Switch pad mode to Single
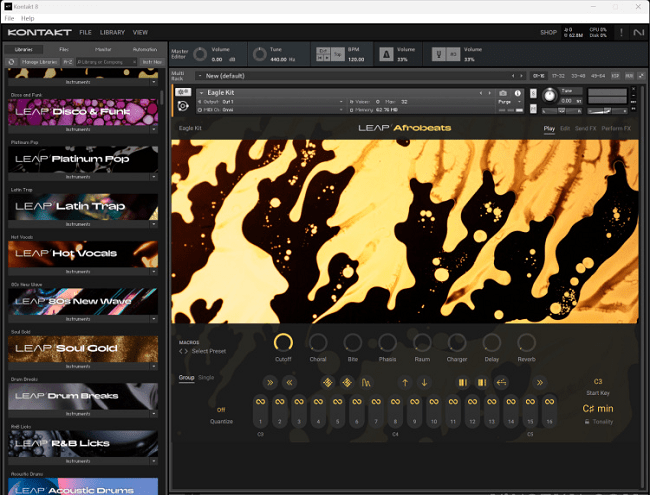Viewport: 650px width, 495px height. point(206,377)
